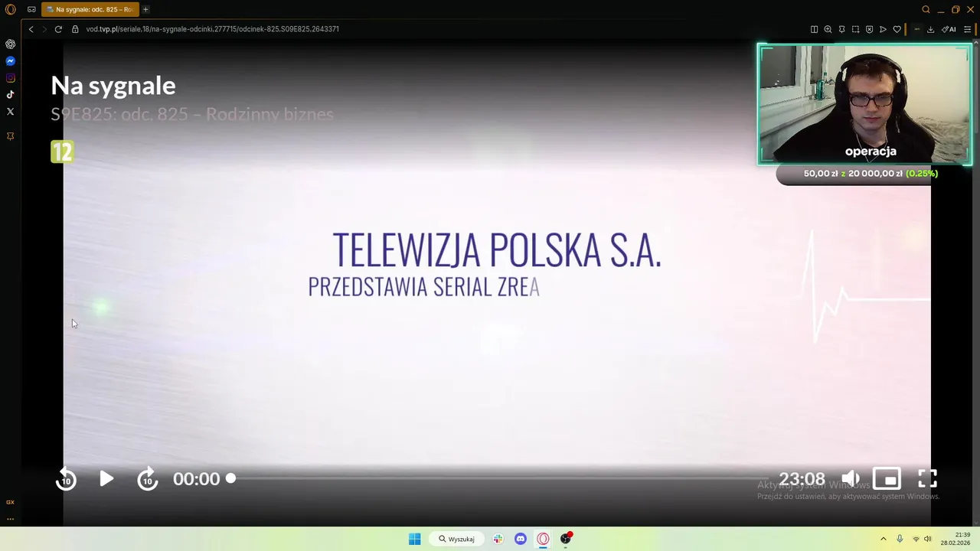The width and height of the screenshot is (980, 551).
Task: Open TikTok in the sidebar
Action: [10, 95]
